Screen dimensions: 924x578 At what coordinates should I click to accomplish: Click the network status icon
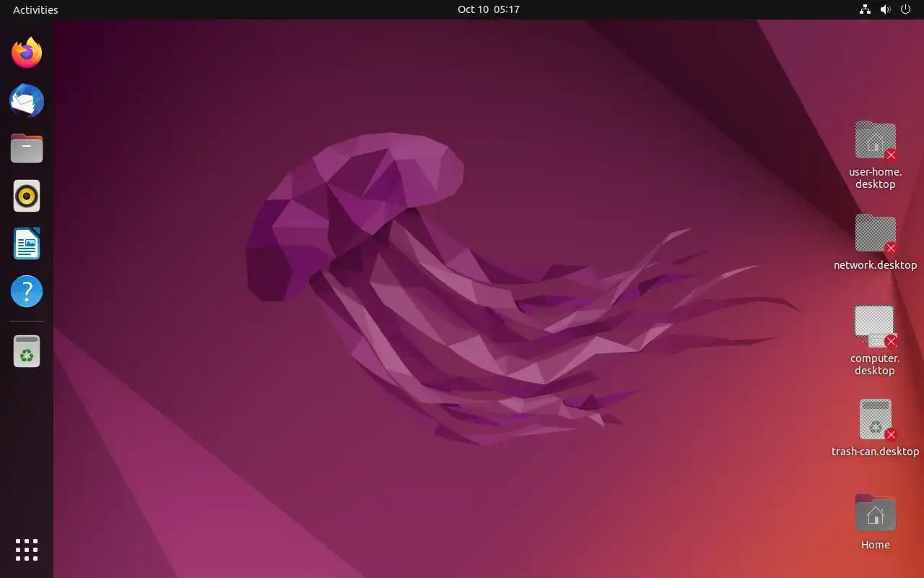click(x=865, y=9)
